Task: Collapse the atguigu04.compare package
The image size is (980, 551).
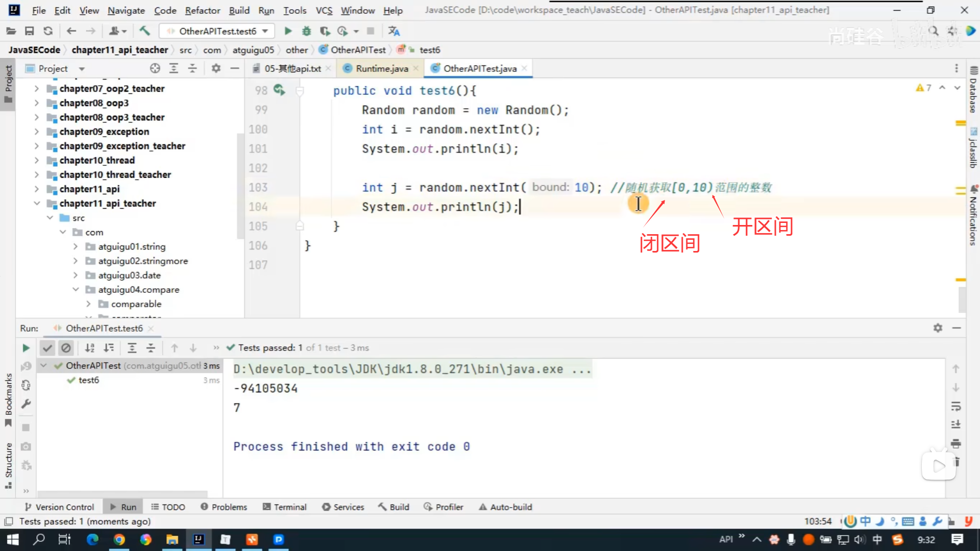Action: tap(76, 289)
